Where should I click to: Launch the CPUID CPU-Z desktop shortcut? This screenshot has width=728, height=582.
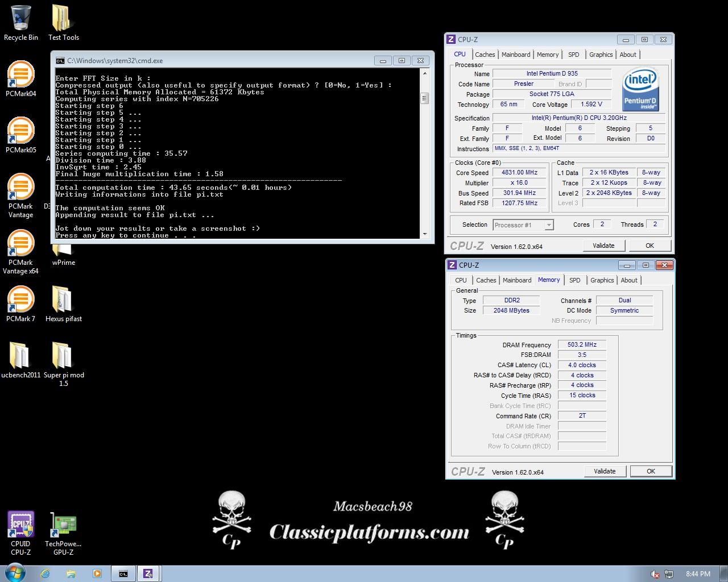pyautogui.click(x=21, y=533)
